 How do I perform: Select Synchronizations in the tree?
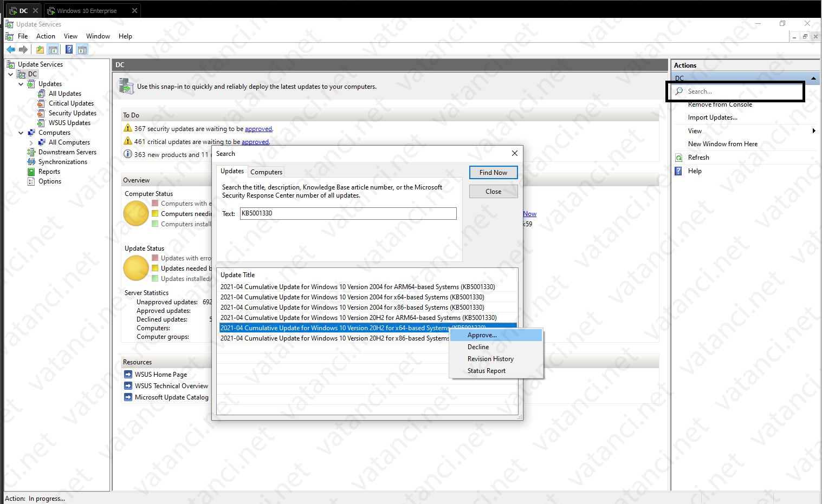coord(62,162)
